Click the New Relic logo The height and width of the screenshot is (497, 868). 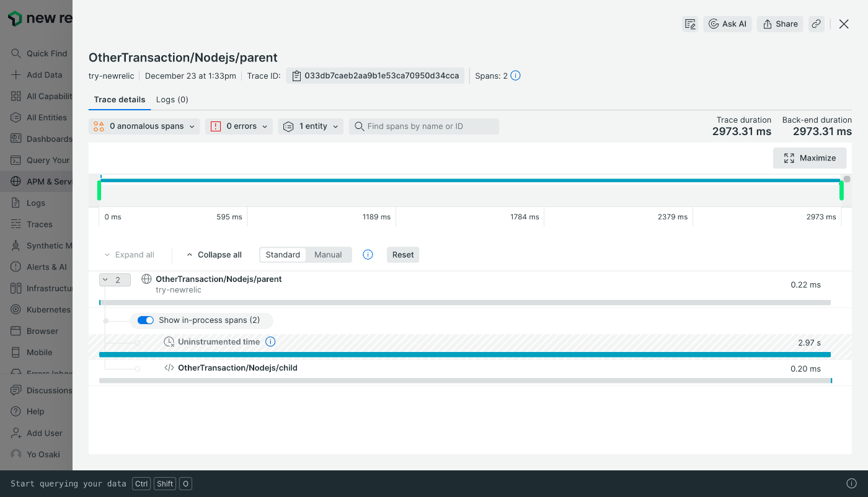point(40,19)
